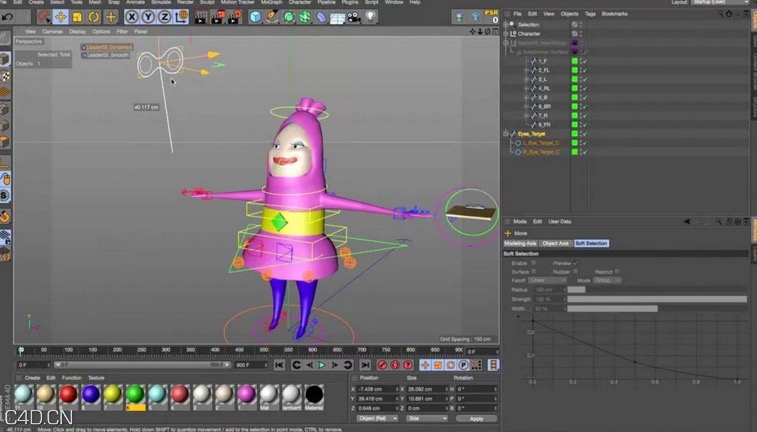Select the black Material ball
757x432 pixels.
point(314,394)
